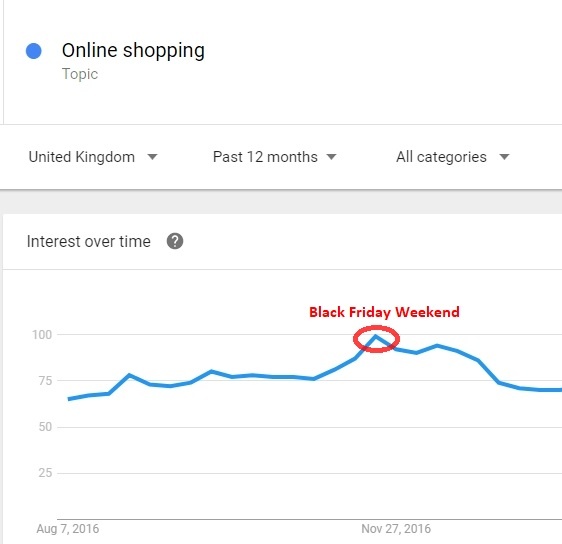
Task: Click the arrow beside All categories
Action: click(504, 157)
